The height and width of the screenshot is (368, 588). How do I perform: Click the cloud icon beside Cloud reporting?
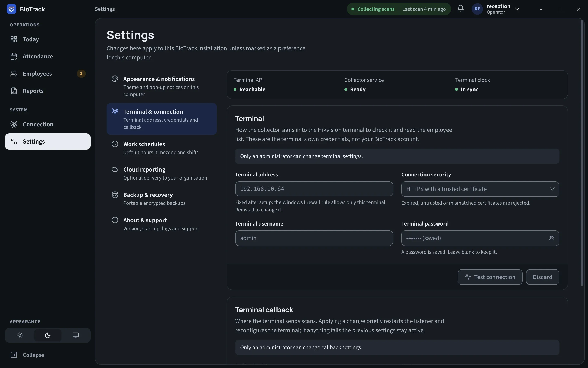[115, 169]
